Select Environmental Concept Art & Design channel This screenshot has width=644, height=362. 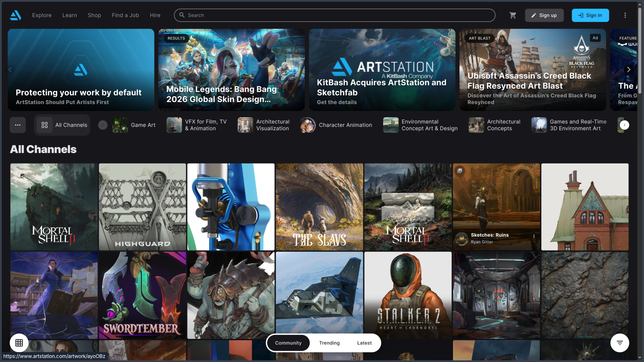coord(420,125)
